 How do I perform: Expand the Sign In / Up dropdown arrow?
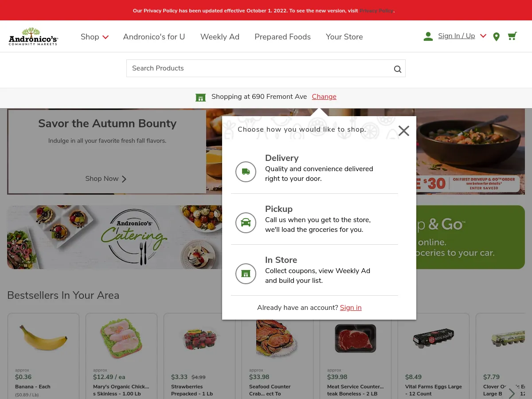pos(483,36)
